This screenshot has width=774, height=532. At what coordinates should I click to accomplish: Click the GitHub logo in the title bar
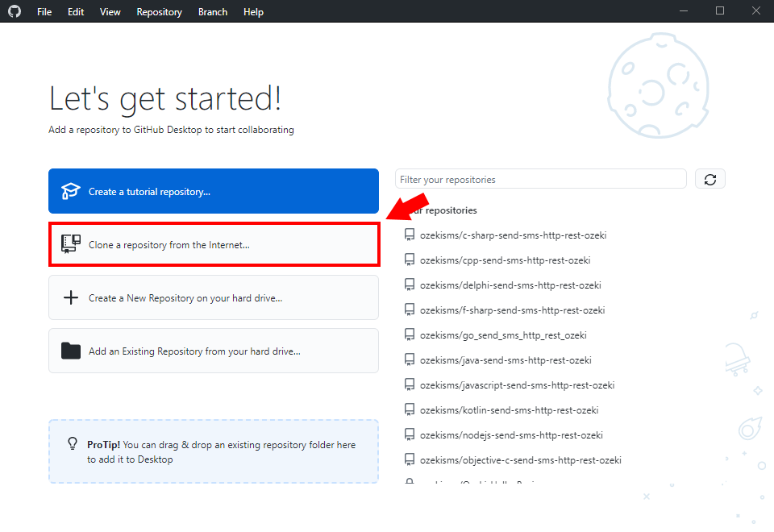point(15,11)
